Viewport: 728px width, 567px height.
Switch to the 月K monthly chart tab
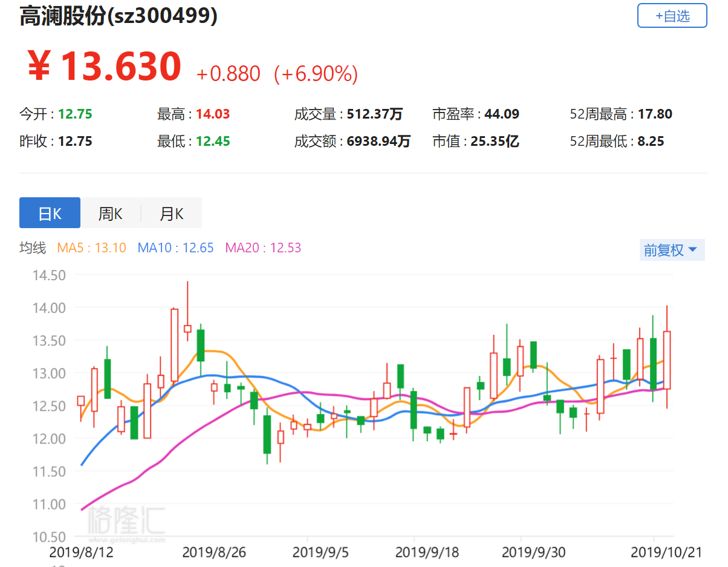pyautogui.click(x=172, y=213)
